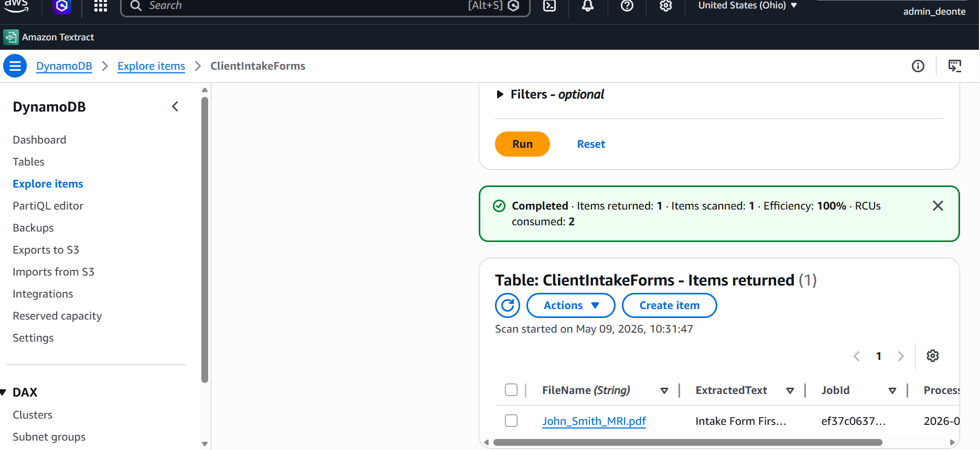Open the info panel icon

918,66
